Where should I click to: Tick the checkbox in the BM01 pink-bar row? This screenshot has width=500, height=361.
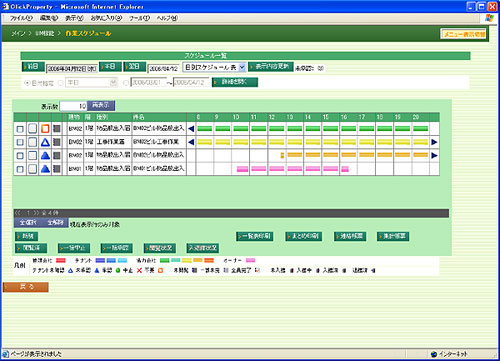click(x=20, y=169)
